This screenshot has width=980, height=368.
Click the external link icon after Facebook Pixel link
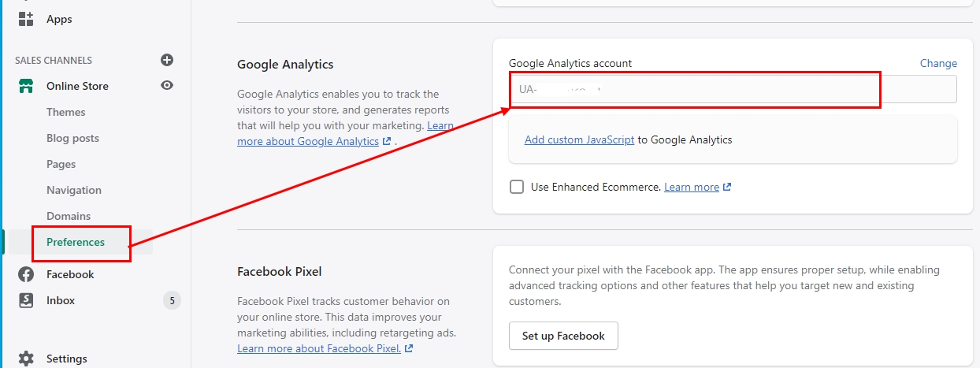(409, 348)
